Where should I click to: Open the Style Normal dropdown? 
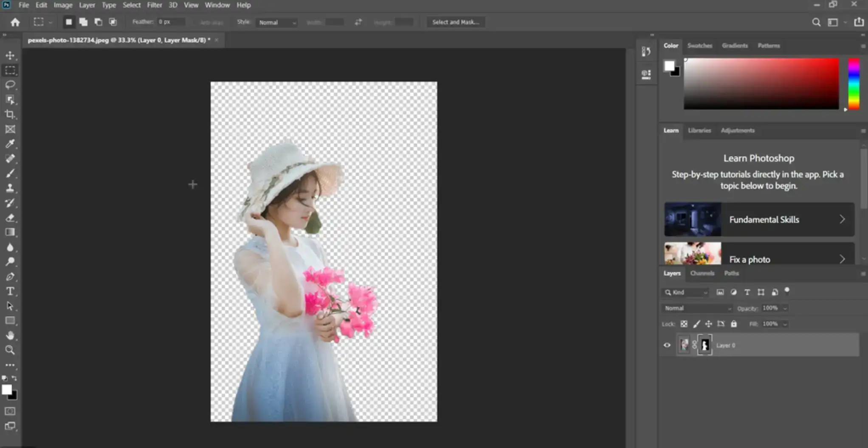277,22
